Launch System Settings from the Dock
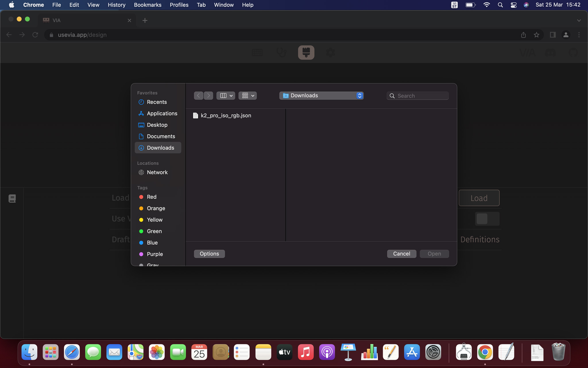The image size is (588, 368). (433, 352)
